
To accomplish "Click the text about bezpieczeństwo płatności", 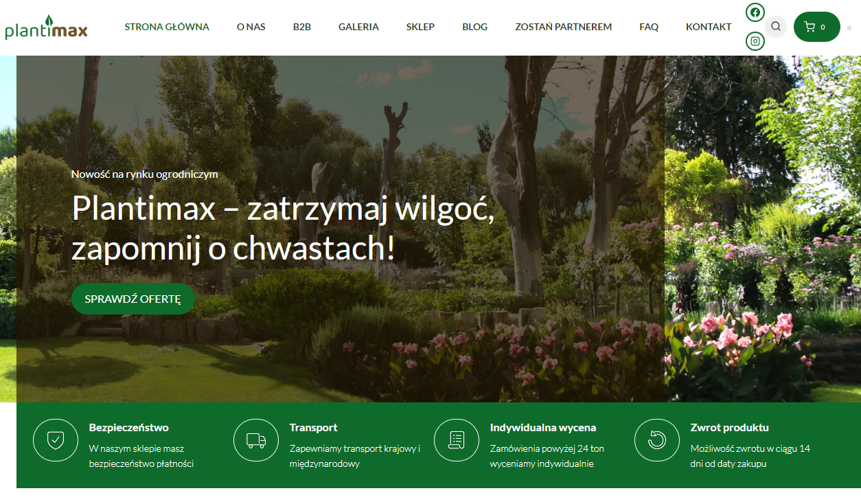I will [141, 456].
